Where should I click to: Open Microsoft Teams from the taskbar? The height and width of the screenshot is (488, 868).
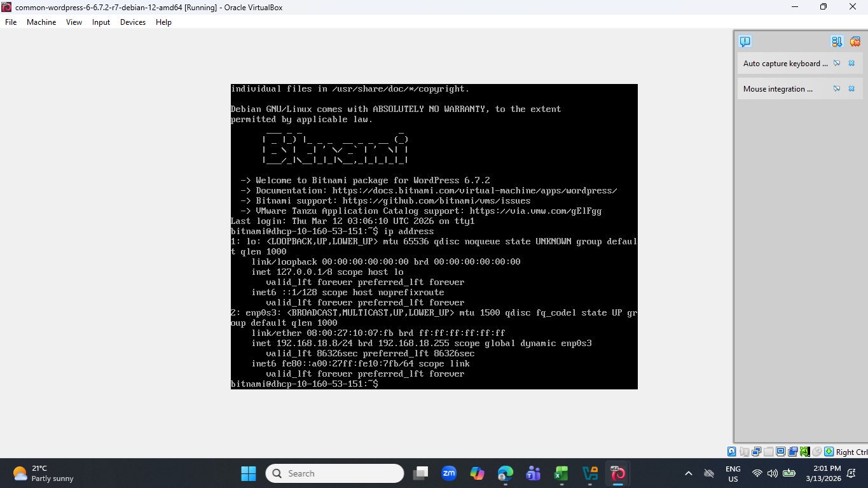pos(533,473)
